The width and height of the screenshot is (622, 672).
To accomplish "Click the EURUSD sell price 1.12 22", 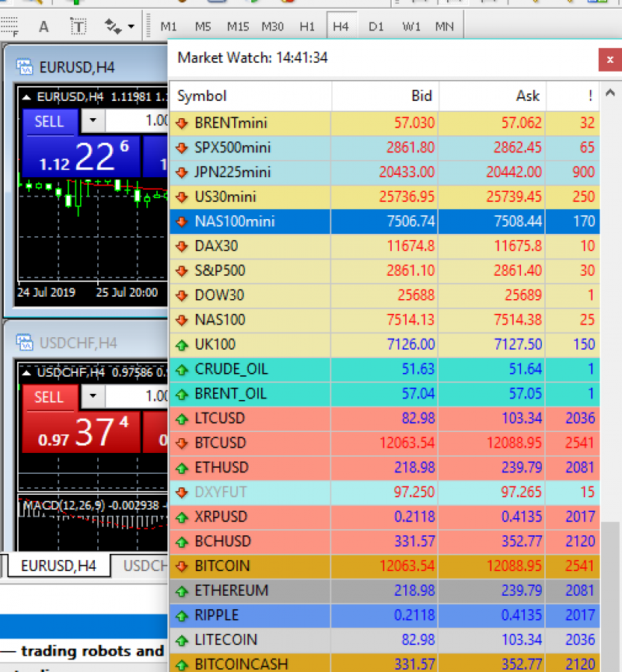I will pyautogui.click(x=82, y=157).
